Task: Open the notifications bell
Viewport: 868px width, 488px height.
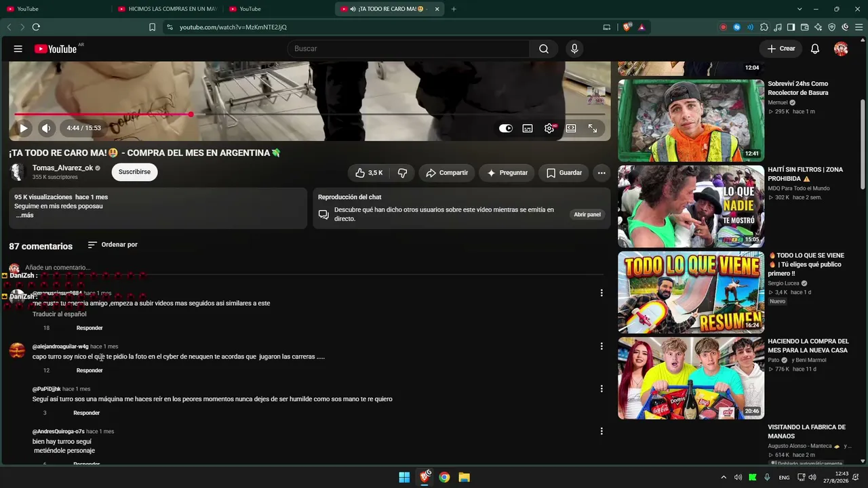Action: click(815, 49)
